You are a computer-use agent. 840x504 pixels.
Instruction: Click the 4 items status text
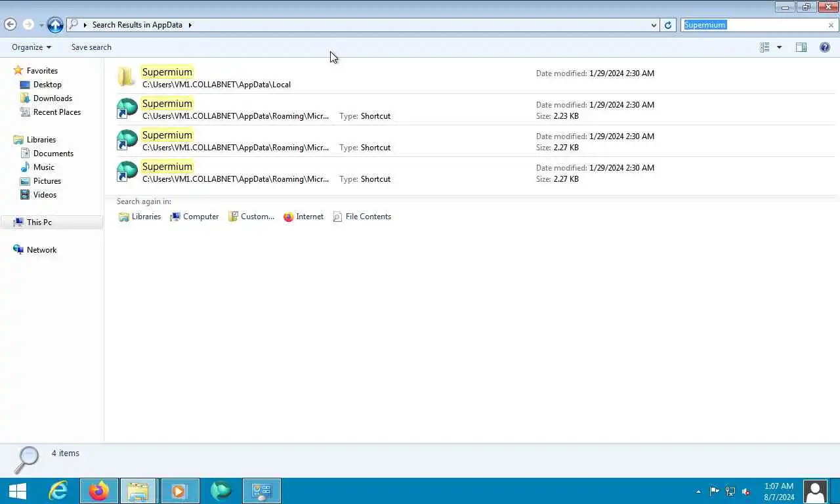pyautogui.click(x=66, y=453)
